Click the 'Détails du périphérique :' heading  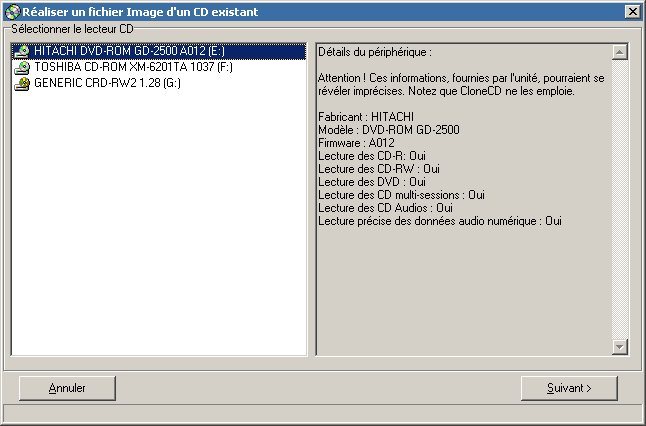pos(375,52)
